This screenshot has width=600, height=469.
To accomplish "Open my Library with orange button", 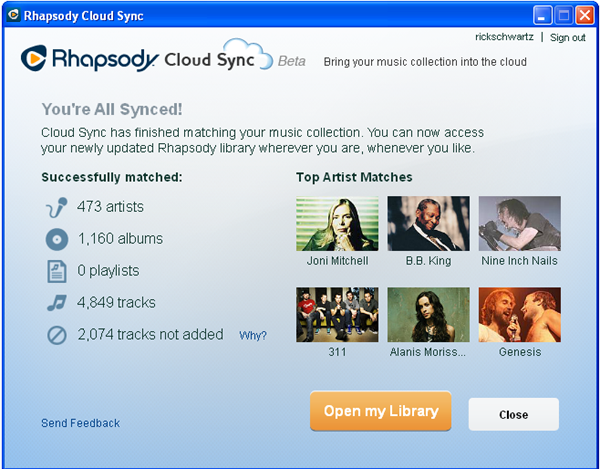I will (380, 411).
